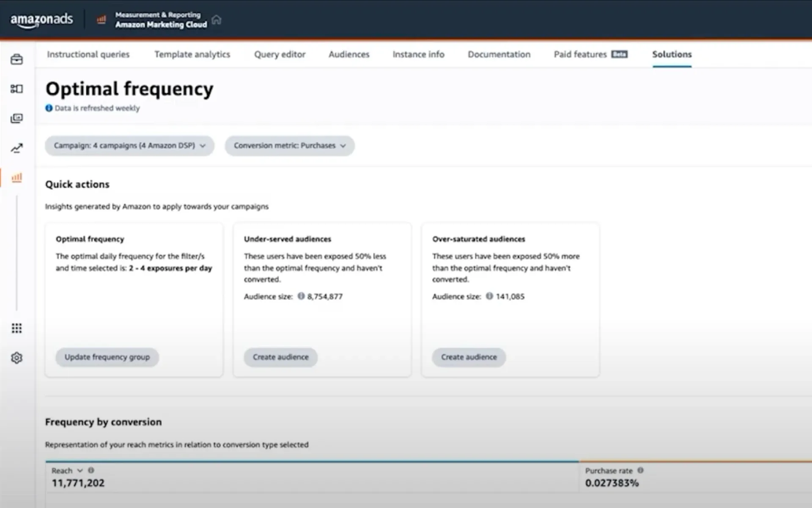
Task: Click Create audience for over-saturated audiences
Action: point(469,357)
